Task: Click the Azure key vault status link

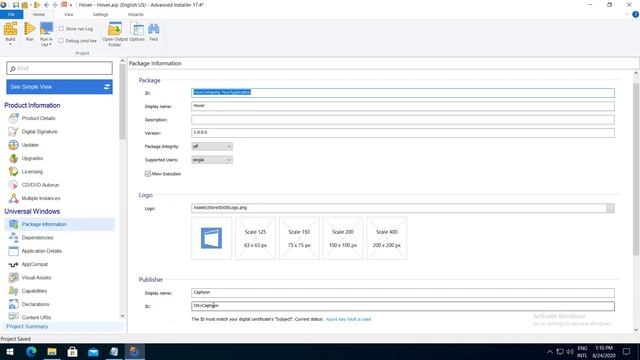Action: click(x=349, y=319)
